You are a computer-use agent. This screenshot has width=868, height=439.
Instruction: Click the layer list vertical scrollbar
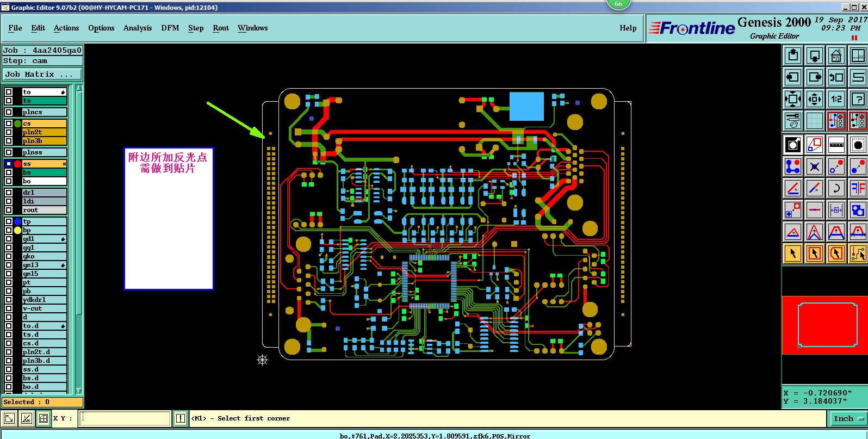[x=79, y=239]
